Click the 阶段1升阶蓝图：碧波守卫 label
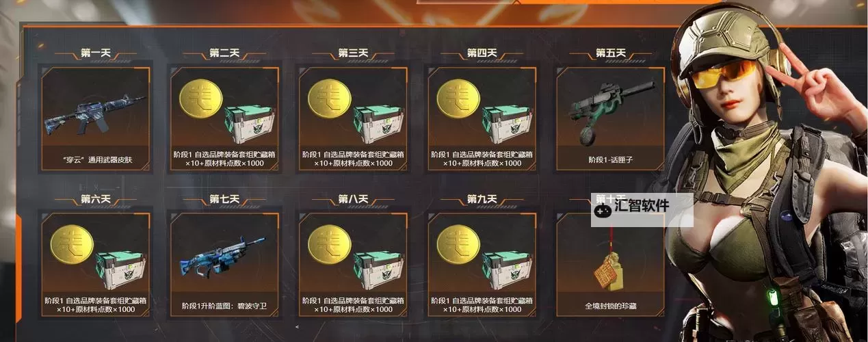 [x=224, y=305]
